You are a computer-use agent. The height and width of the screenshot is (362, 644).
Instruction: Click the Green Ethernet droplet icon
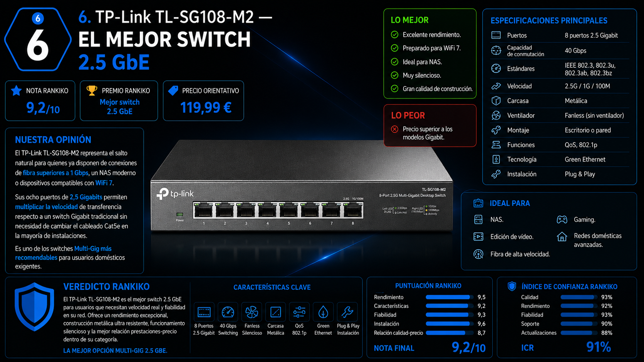point(323,312)
